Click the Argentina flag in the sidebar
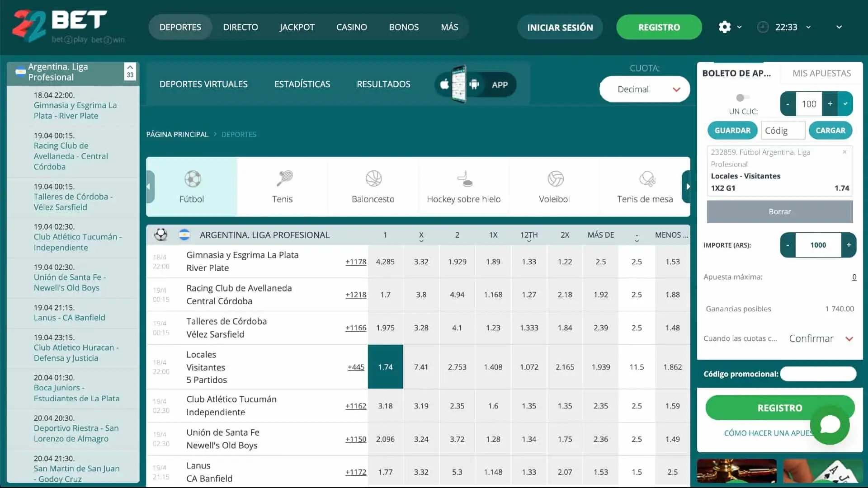The height and width of the screenshot is (488, 868). 20,72
